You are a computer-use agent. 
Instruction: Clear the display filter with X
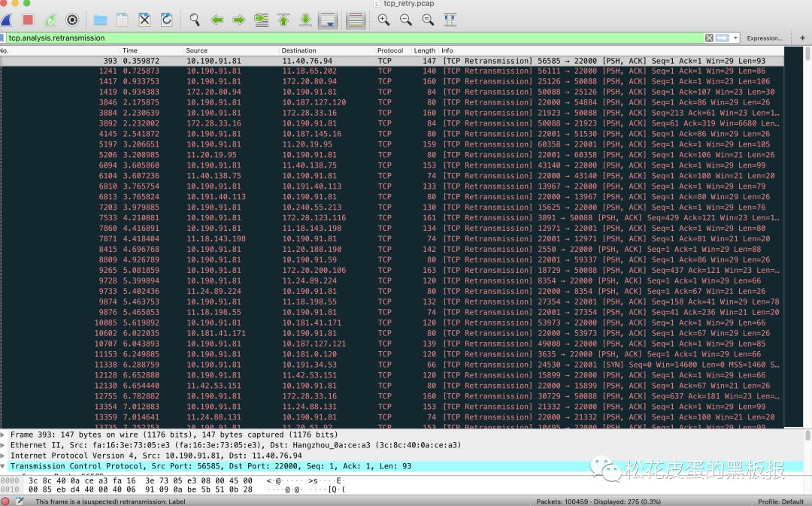point(709,38)
